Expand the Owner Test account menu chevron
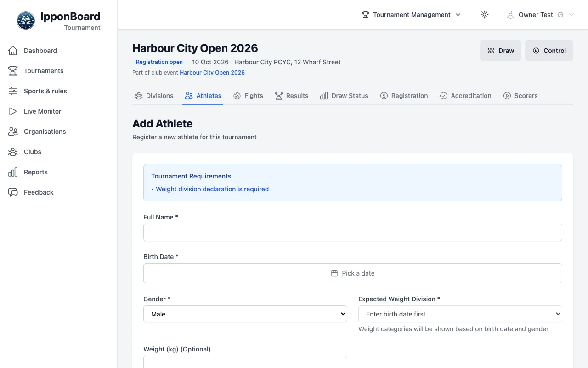Viewport: 588px width, 368px height. 571,15
